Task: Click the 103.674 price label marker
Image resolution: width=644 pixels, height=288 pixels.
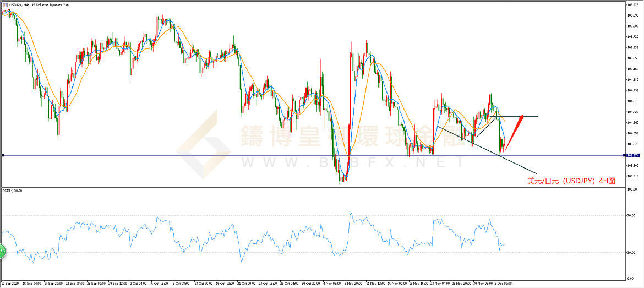Action: tap(633, 156)
